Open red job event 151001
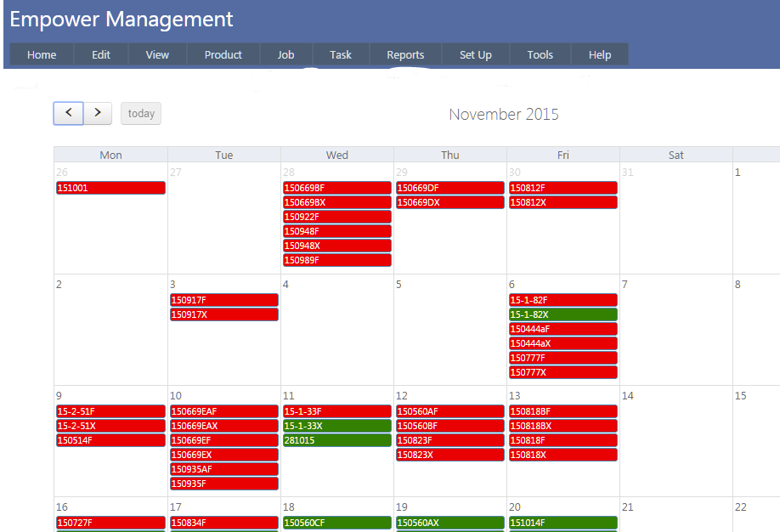 (x=110, y=188)
